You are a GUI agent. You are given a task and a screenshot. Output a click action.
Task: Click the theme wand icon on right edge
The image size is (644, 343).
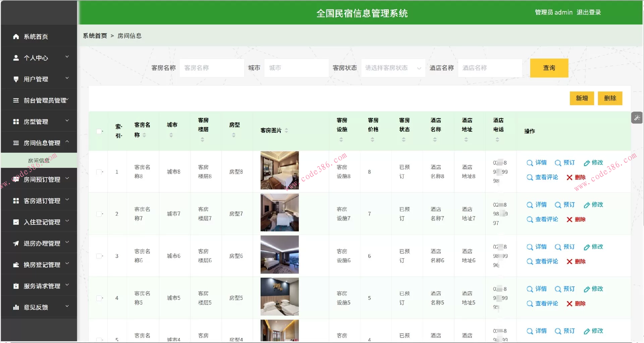(x=637, y=118)
